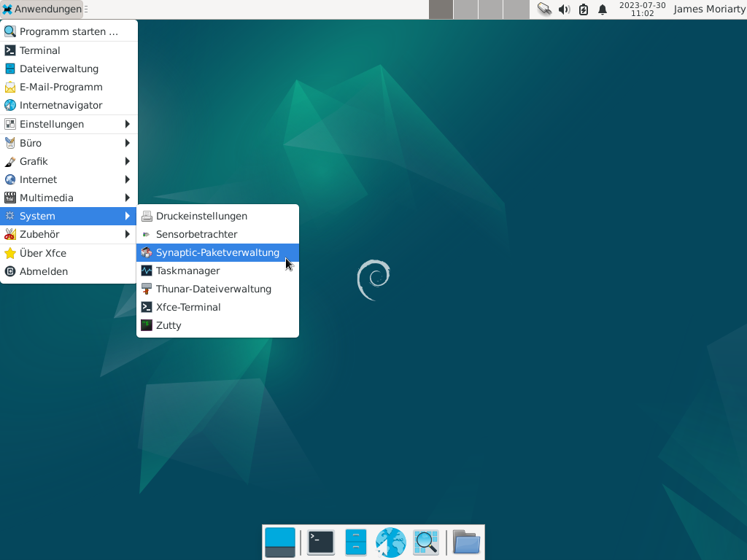Click Programm starten entry
The height and width of the screenshot is (560, 747).
click(x=69, y=31)
